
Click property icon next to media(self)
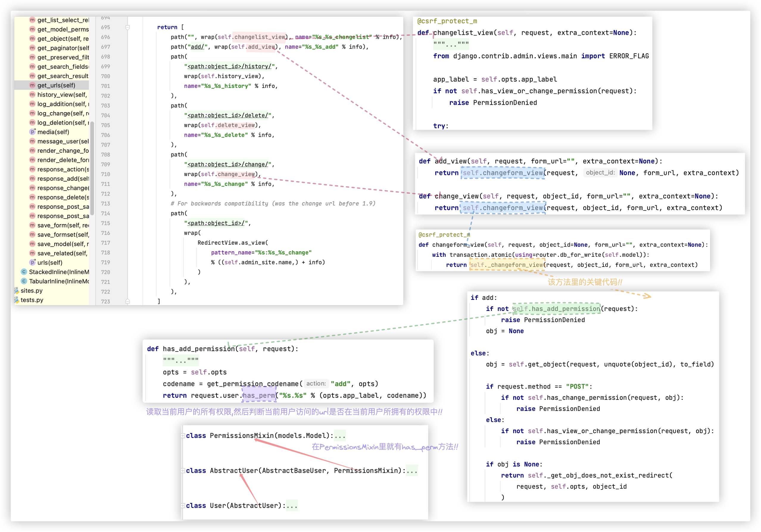[x=32, y=132]
